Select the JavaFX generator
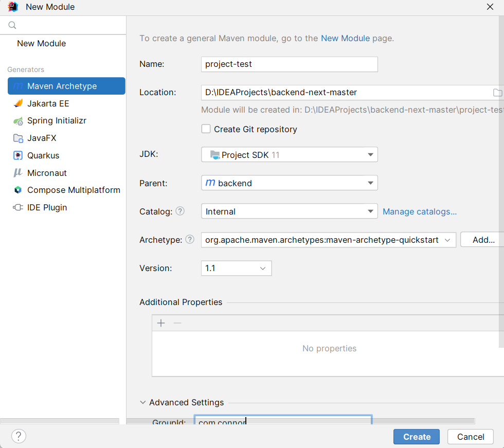This screenshot has width=504, height=448. (x=42, y=138)
